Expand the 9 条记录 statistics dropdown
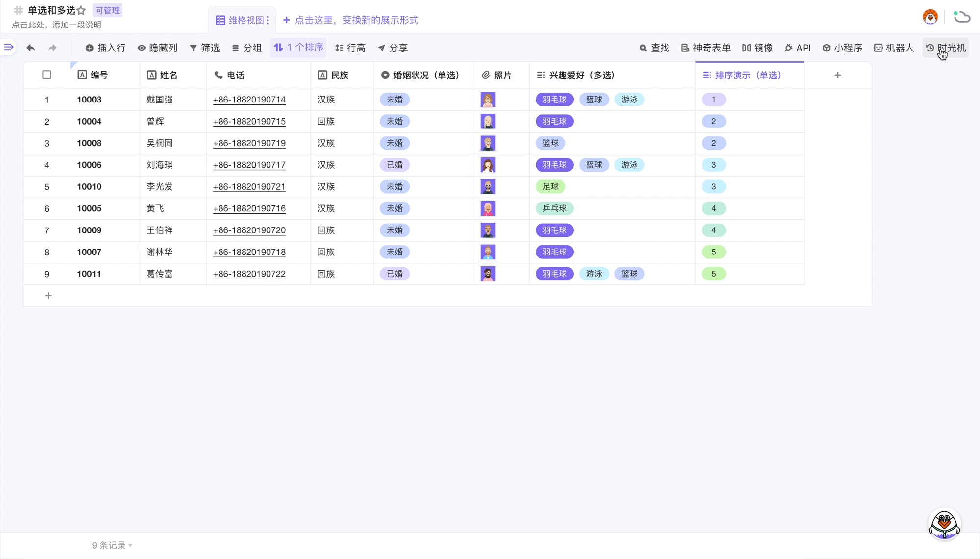Screen dimensions: 980x559 112,545
